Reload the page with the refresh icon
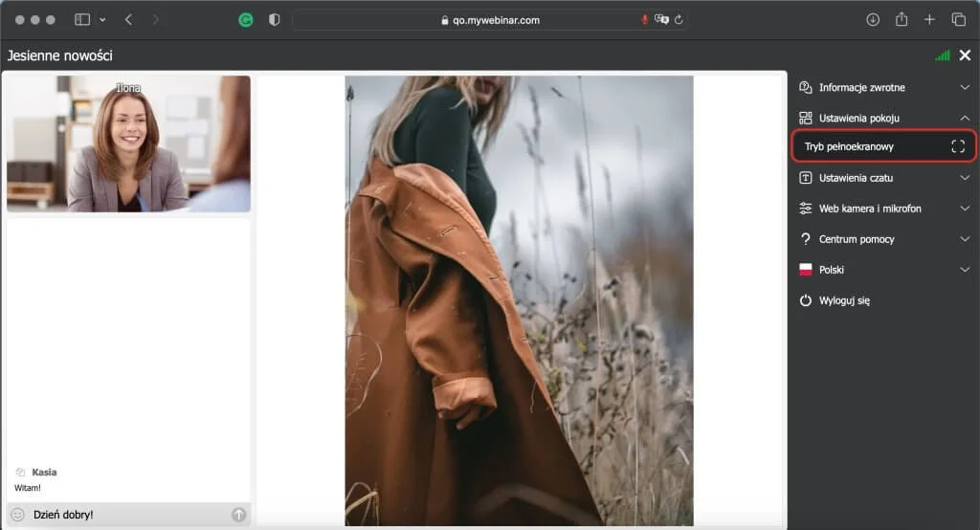 [679, 19]
